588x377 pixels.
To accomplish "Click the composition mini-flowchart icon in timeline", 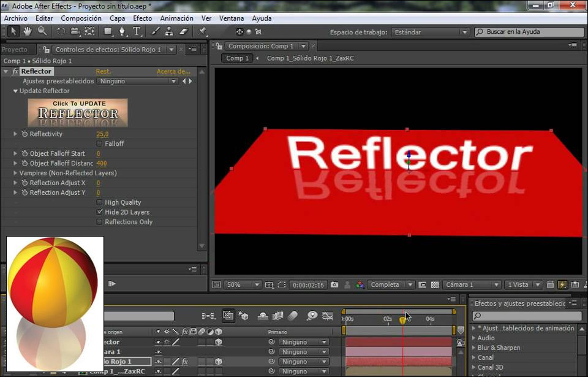I will click(x=208, y=316).
